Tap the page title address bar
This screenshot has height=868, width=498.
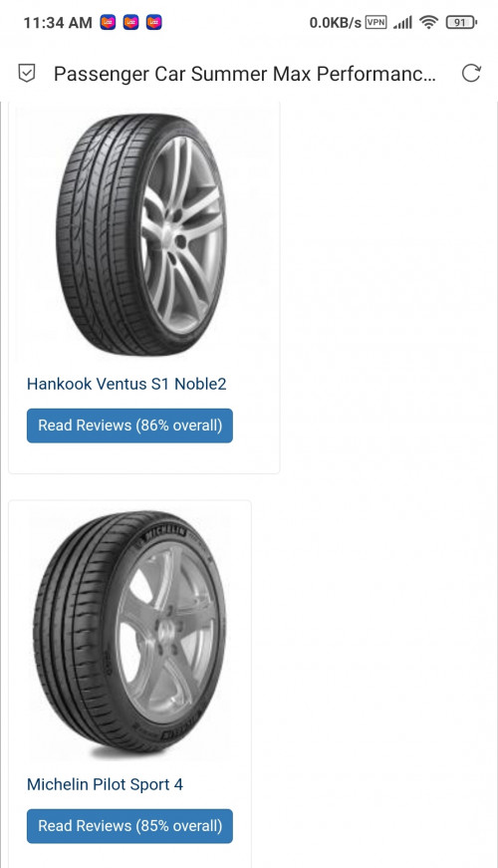245,74
